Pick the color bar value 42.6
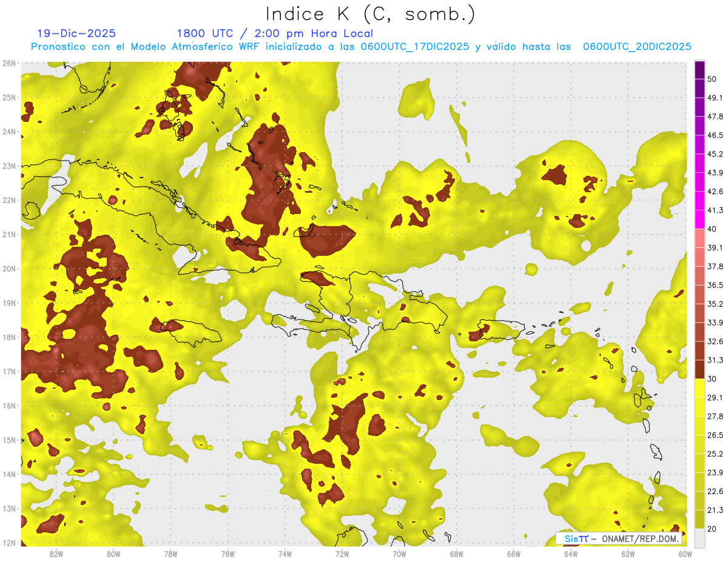 715,192
